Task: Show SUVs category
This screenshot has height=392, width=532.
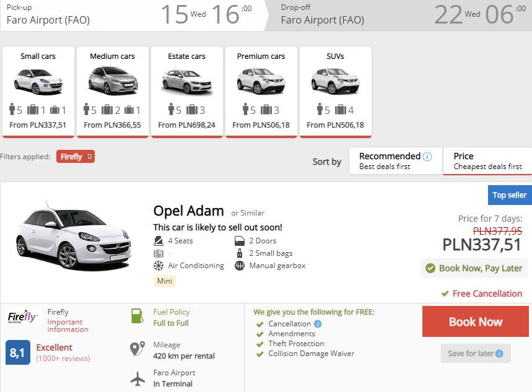Action: click(x=335, y=91)
